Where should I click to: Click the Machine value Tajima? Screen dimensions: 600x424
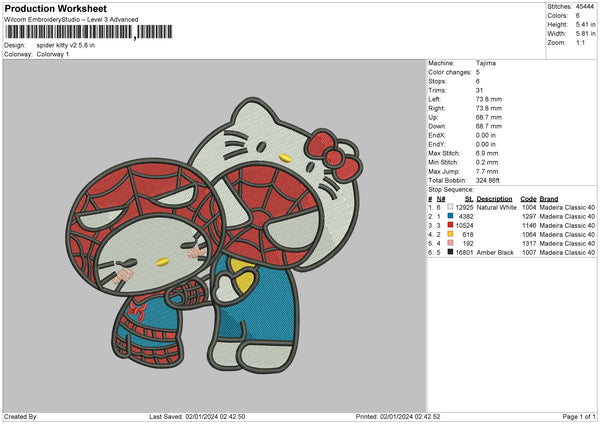click(x=487, y=63)
